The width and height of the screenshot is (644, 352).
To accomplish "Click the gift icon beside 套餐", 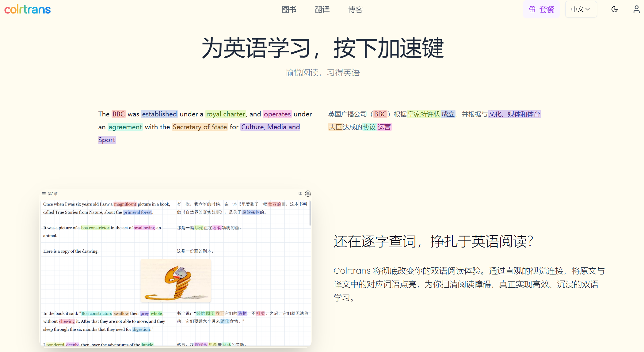I will click(532, 9).
